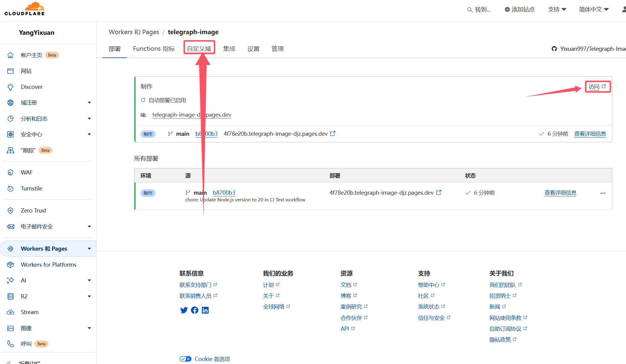Click the 图像 images icon
Viewport: 626px width, 364px height.
[11, 328]
